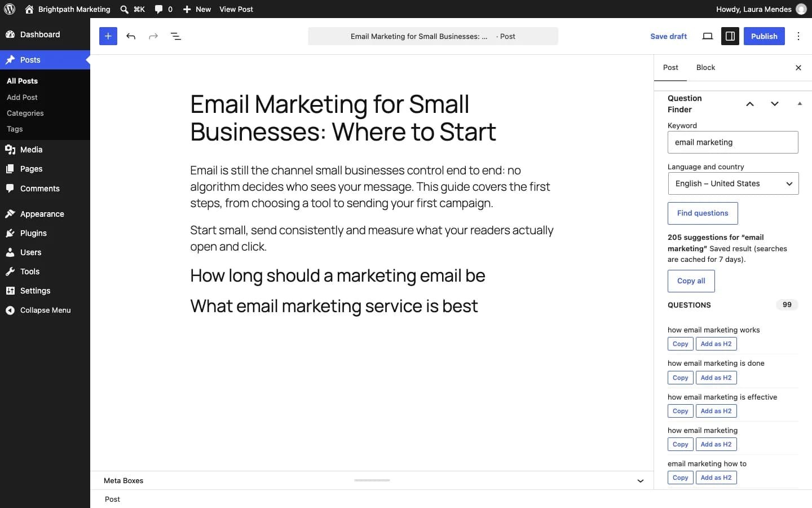The height and width of the screenshot is (508, 812).
Task: Open the document title command bar
Action: pyautogui.click(x=433, y=36)
